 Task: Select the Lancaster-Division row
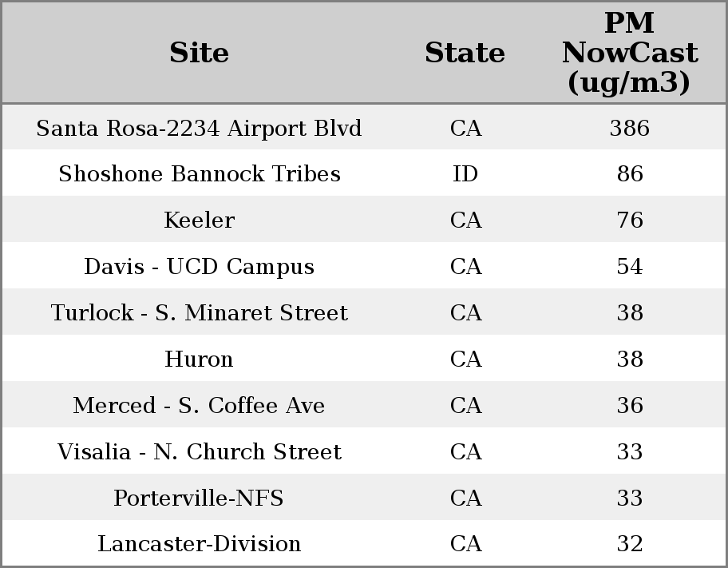(x=199, y=544)
